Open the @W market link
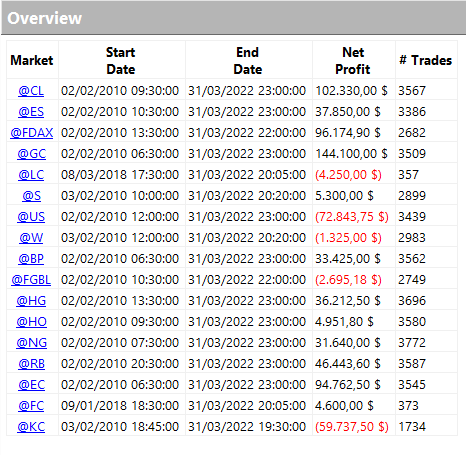The width and height of the screenshot is (466, 455). [x=31, y=238]
